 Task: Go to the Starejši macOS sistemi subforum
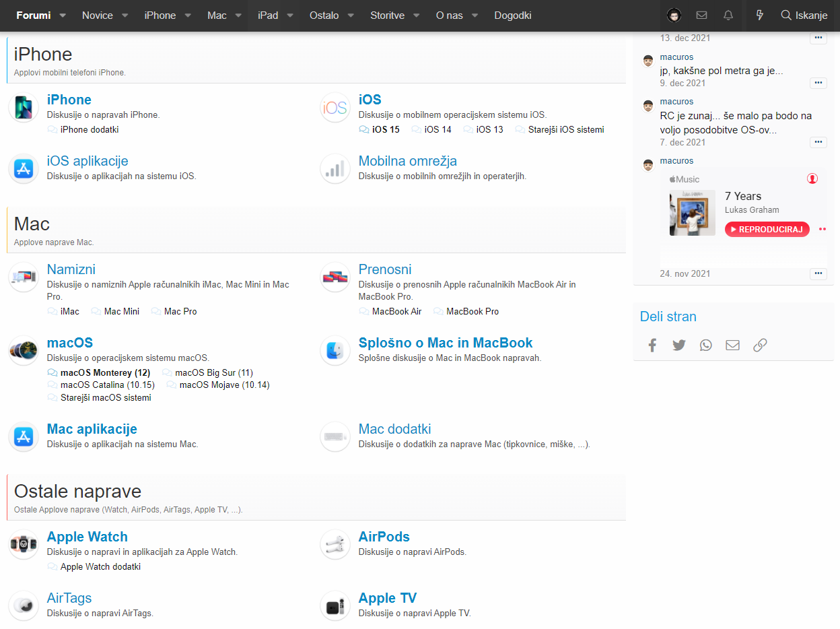(x=106, y=397)
